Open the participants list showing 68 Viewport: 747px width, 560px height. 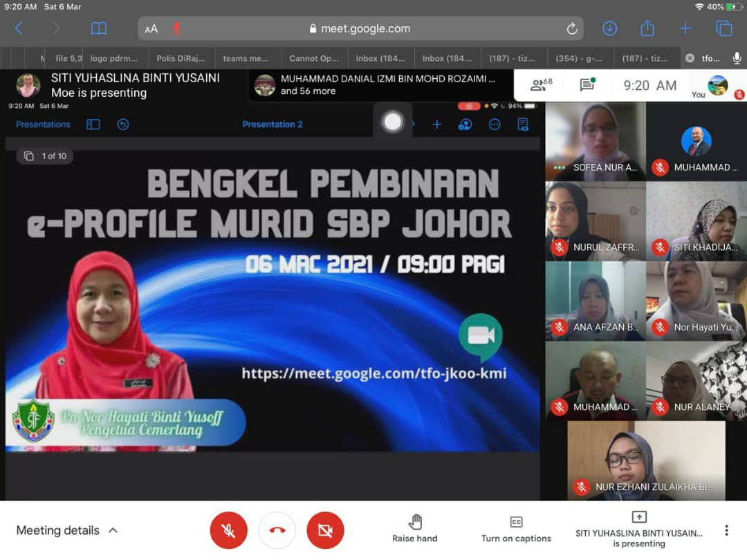tap(541, 85)
